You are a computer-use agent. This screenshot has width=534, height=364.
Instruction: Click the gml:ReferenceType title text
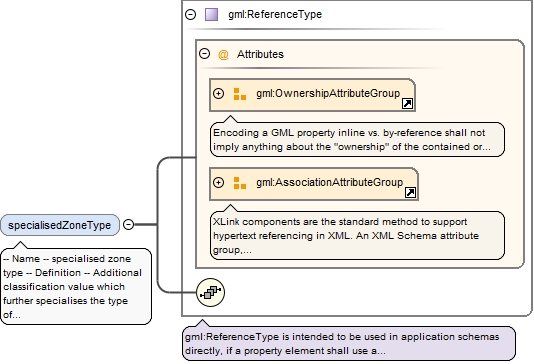click(x=275, y=14)
